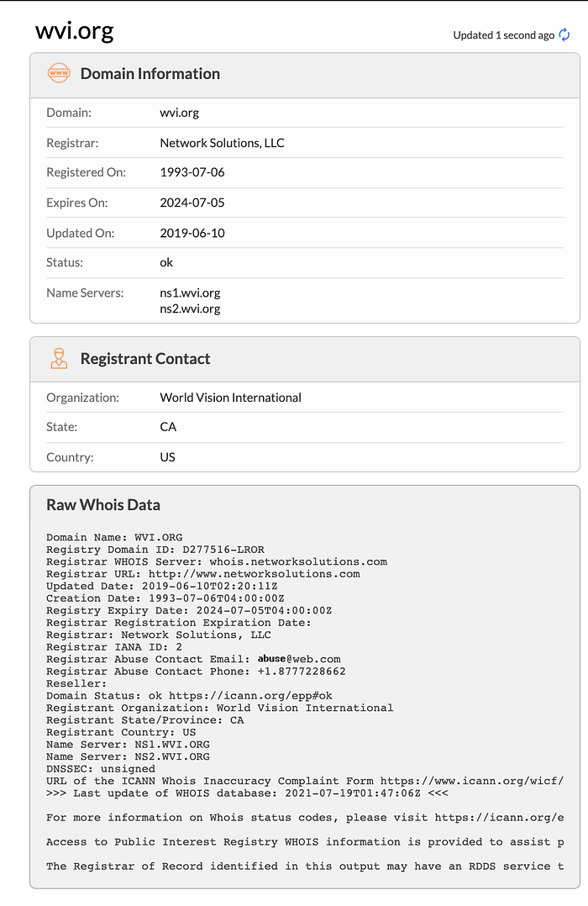The image size is (588, 906).
Task: Click the Registrant Contact heading
Action: coord(145,359)
